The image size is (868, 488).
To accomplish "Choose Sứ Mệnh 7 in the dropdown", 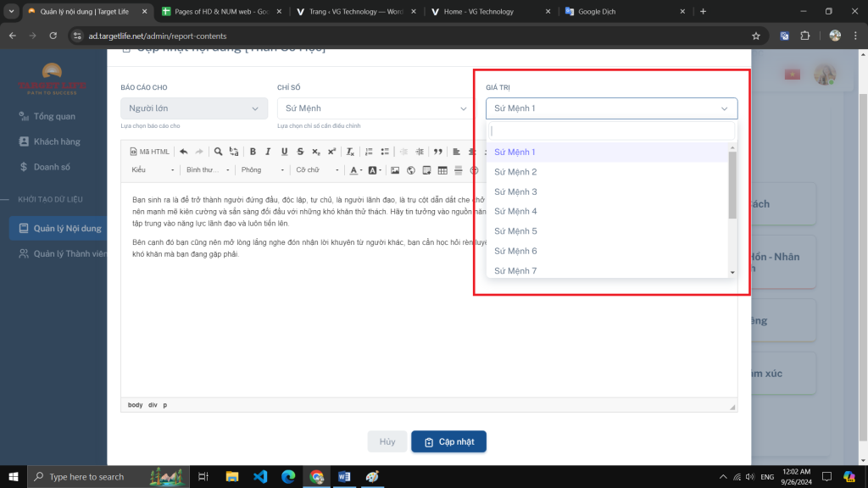I will coord(607,270).
